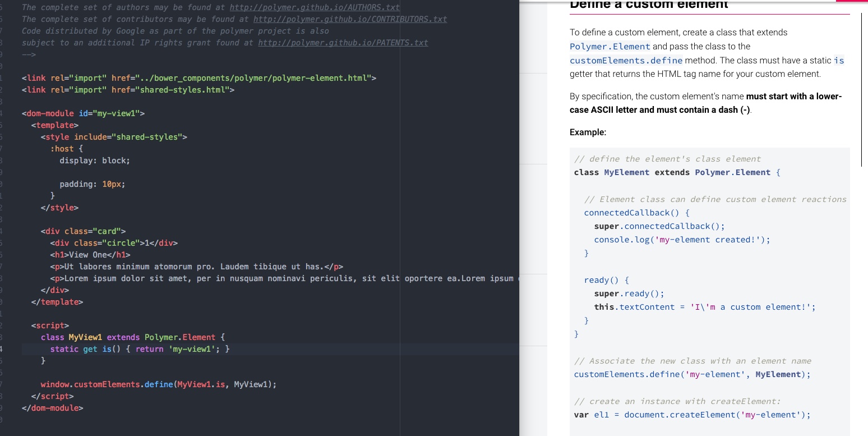868x436 pixels.
Task: Click the 'Define a custom element' heading in the docs
Action: click(x=649, y=4)
